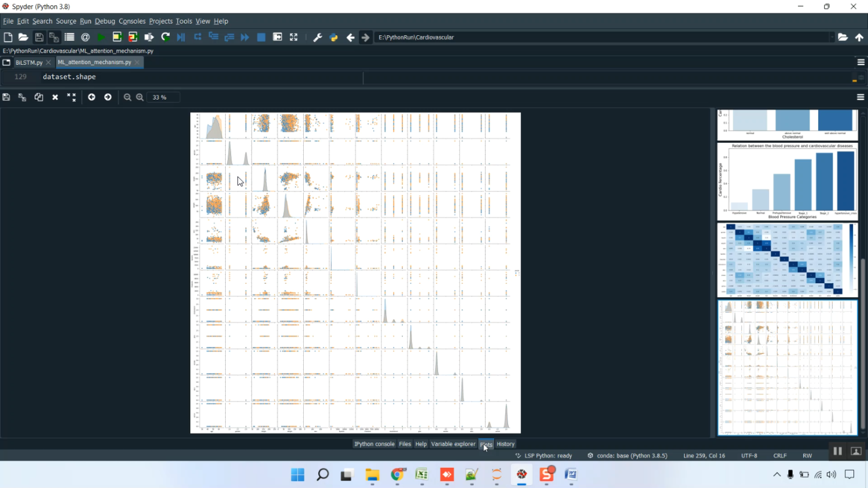
Task: Open the Preferences wrench icon
Action: coord(317,37)
